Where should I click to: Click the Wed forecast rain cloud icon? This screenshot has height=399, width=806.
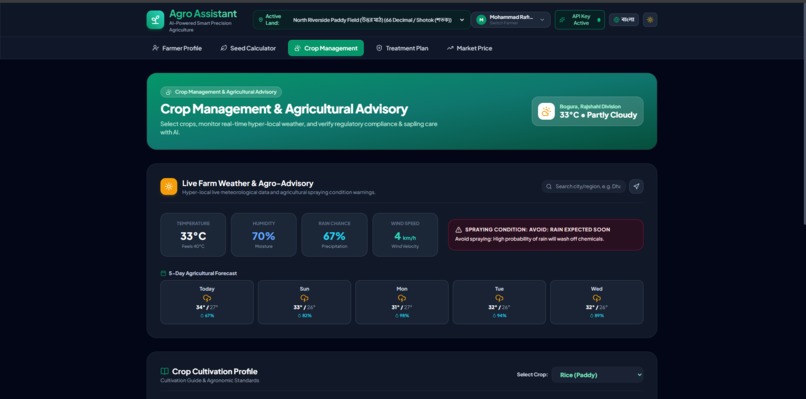coord(597,298)
